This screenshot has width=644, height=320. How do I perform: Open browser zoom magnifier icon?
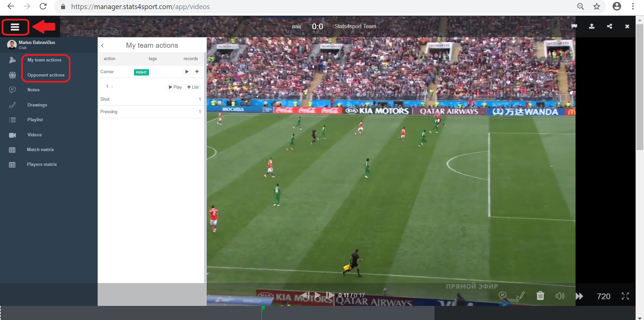tap(580, 6)
